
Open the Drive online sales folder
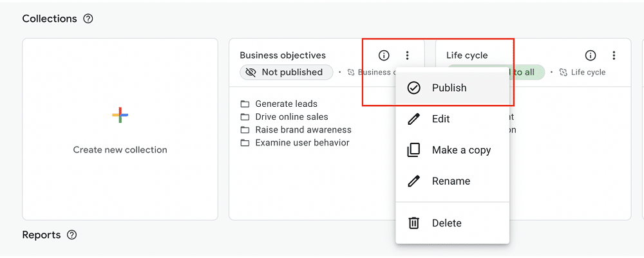pos(284,117)
